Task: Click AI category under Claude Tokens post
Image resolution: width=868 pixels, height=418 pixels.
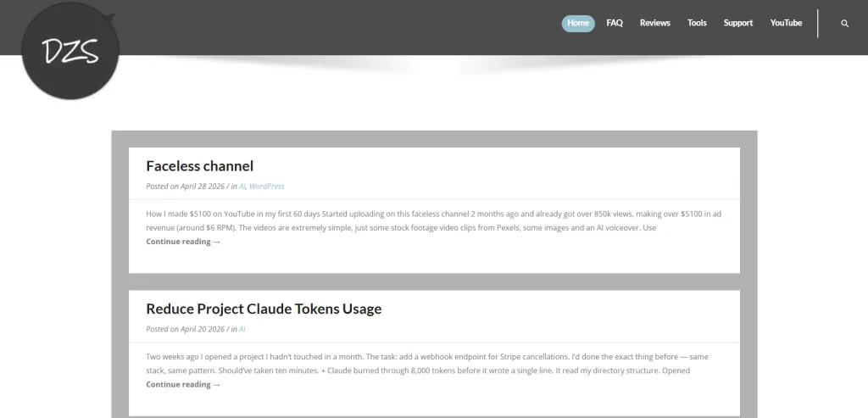Action: [242, 330]
